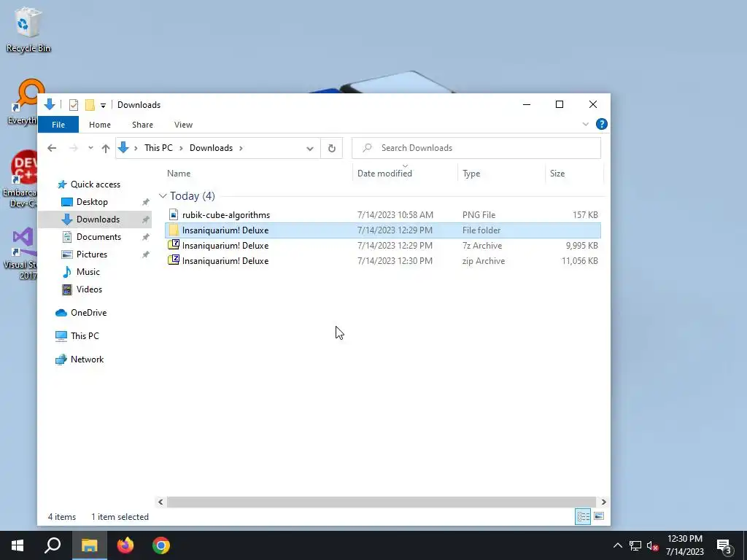Open the address bar history dropdown
The height and width of the screenshot is (560, 747).
[x=309, y=148]
